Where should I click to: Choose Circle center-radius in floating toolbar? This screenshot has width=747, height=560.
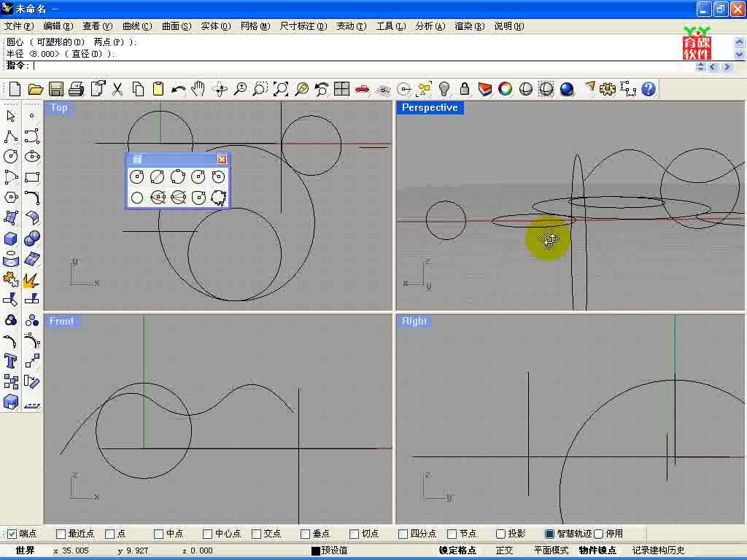click(x=136, y=177)
